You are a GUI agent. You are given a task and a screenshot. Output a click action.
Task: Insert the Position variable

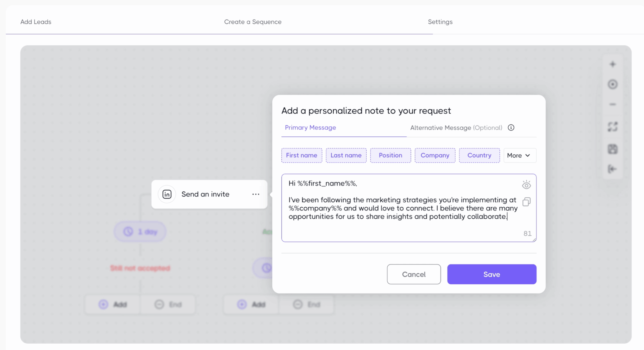(390, 156)
